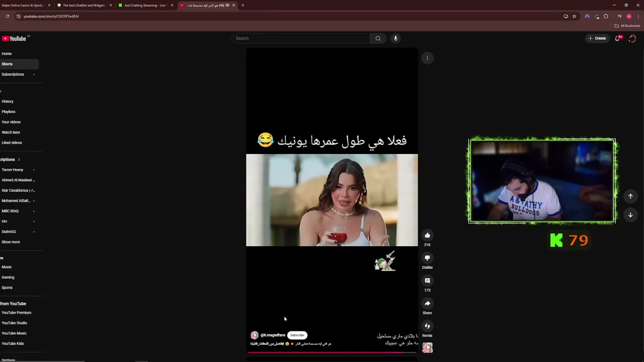Screen dimensions: 644x362
Task: Go to next short with down arrow
Action: [630, 215]
